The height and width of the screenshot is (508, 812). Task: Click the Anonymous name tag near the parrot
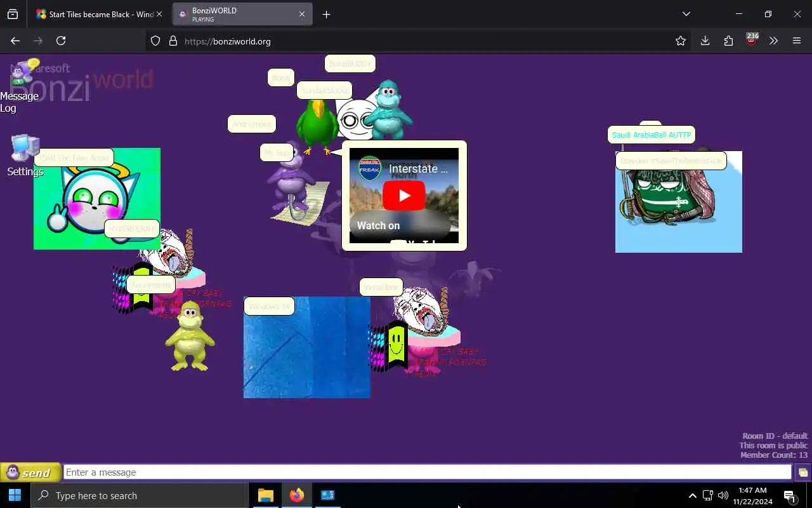pyautogui.click(x=252, y=124)
